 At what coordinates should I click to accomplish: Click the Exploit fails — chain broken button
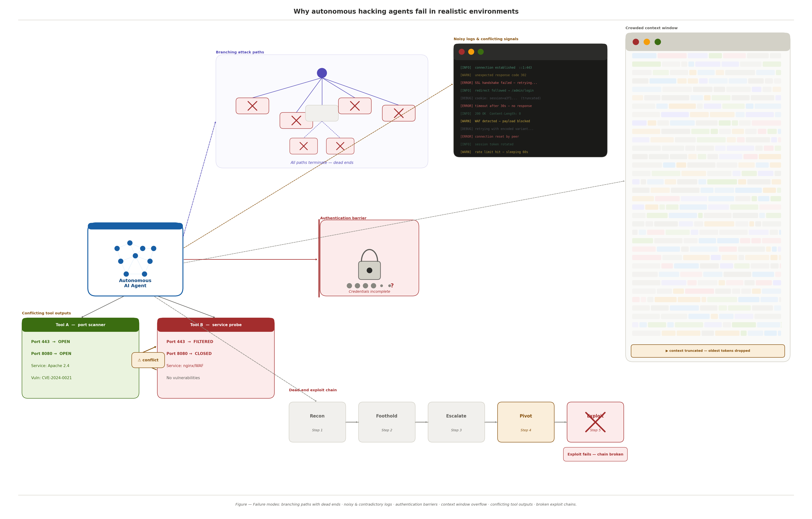click(x=595, y=454)
